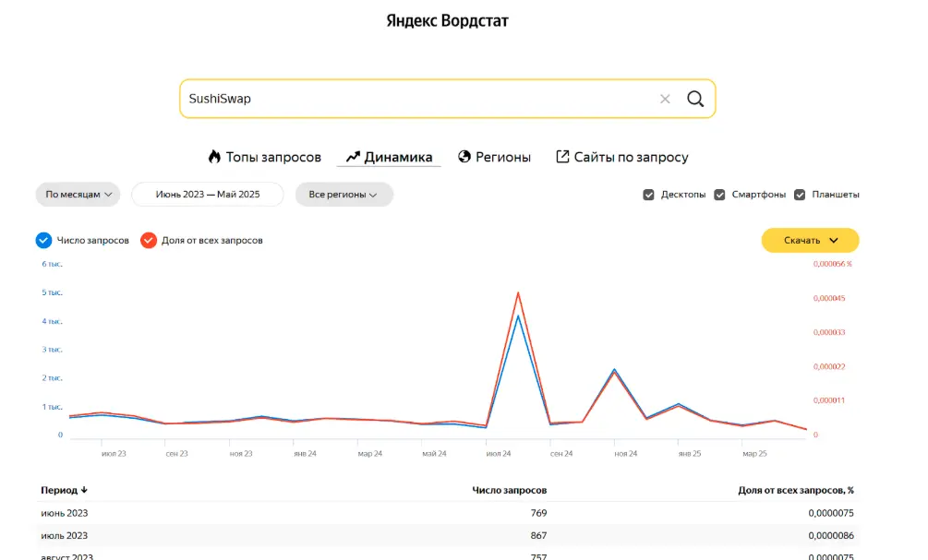
Task: Click the Доля от всех запросов, % column header
Action: [x=795, y=490]
